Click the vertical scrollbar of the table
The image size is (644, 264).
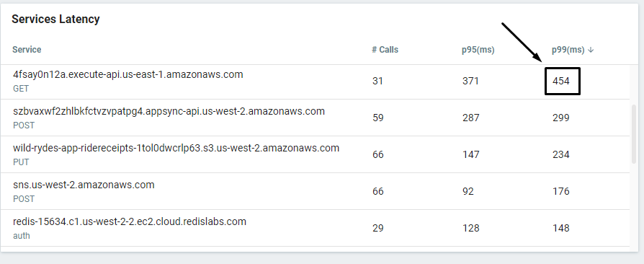[x=633, y=133]
